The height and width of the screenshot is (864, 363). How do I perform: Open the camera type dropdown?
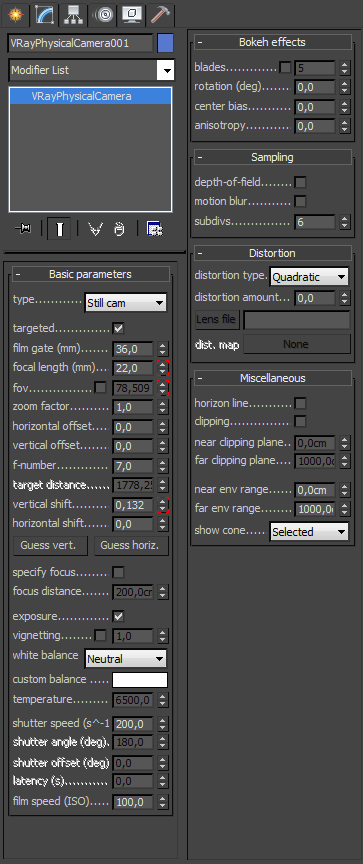click(126, 303)
